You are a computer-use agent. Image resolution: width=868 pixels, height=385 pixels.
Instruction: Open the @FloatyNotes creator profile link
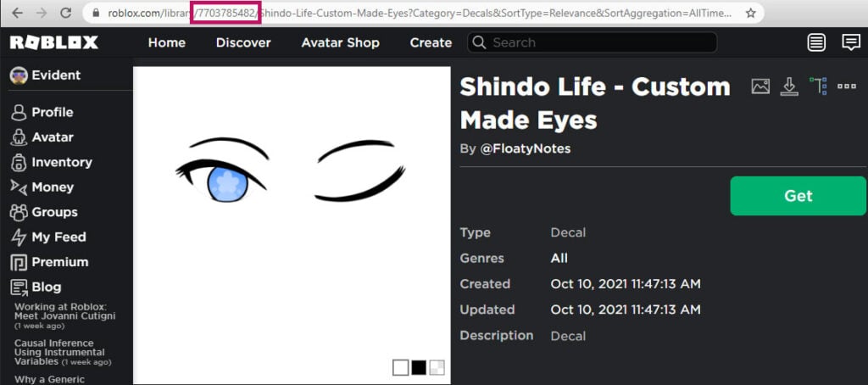click(x=526, y=148)
